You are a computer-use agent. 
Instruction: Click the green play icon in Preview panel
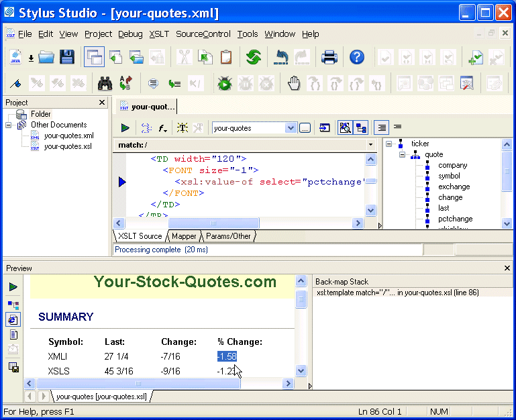(13, 287)
